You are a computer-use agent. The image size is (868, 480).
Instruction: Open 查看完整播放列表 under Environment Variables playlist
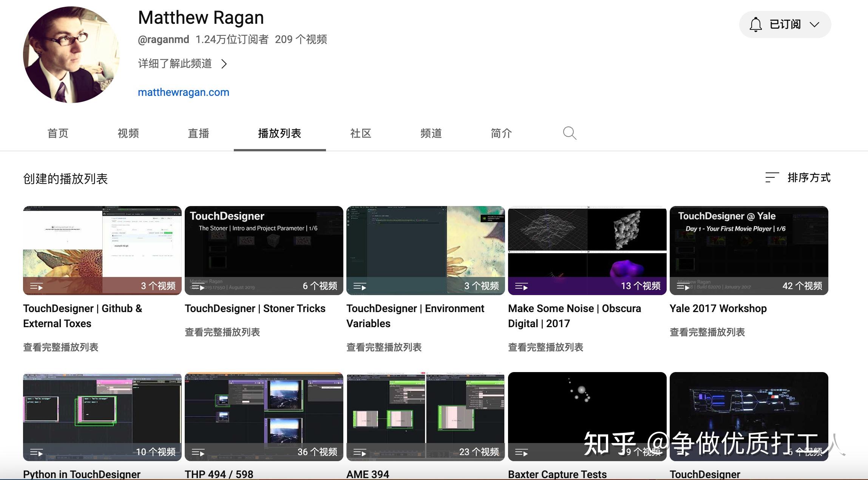pos(384,347)
